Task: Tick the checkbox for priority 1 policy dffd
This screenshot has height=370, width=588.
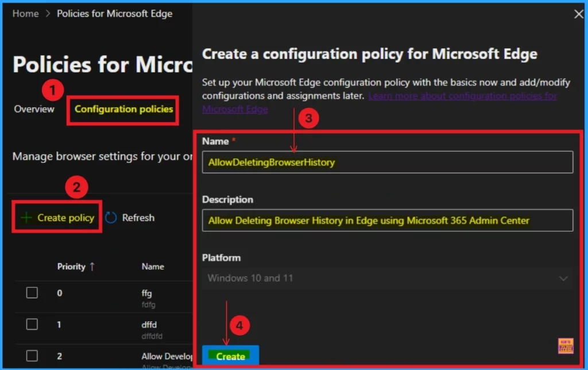Action: pos(32,325)
